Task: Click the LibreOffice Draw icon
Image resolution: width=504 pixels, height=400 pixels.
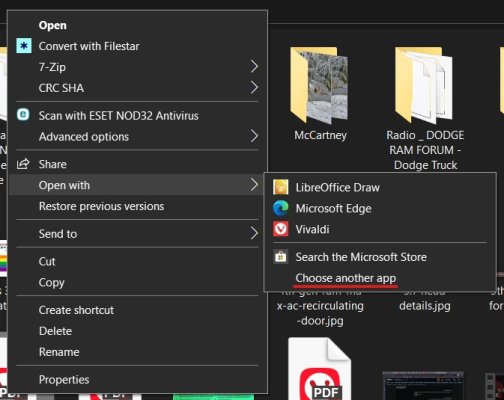Action: (280, 187)
